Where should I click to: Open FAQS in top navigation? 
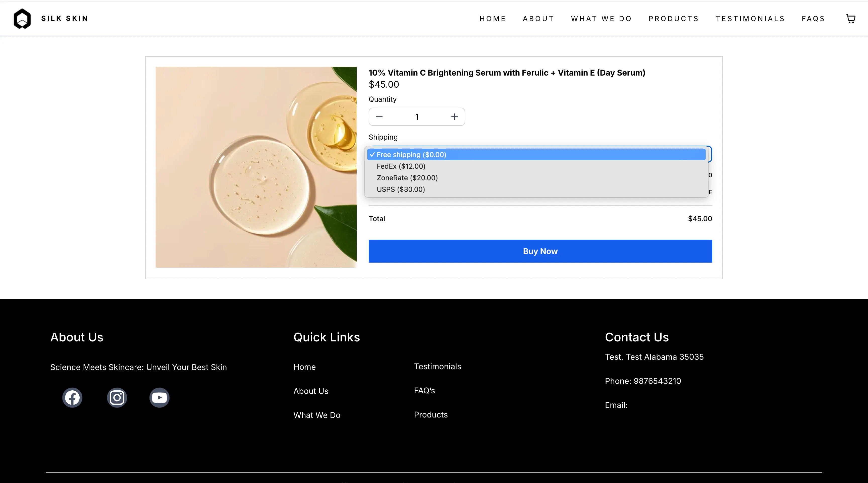[x=813, y=19]
